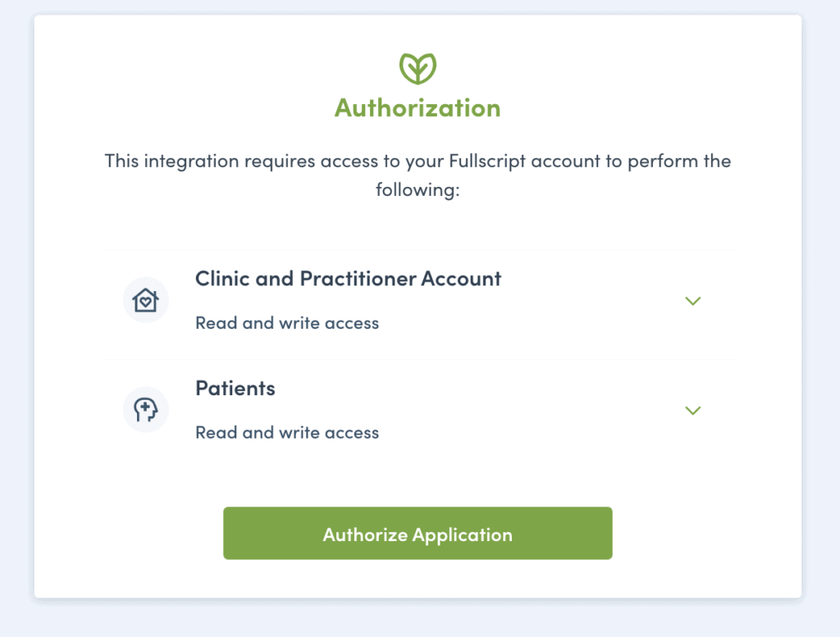Click the word Fullscript in the description
Viewport: 840px width, 637px height.
point(487,161)
